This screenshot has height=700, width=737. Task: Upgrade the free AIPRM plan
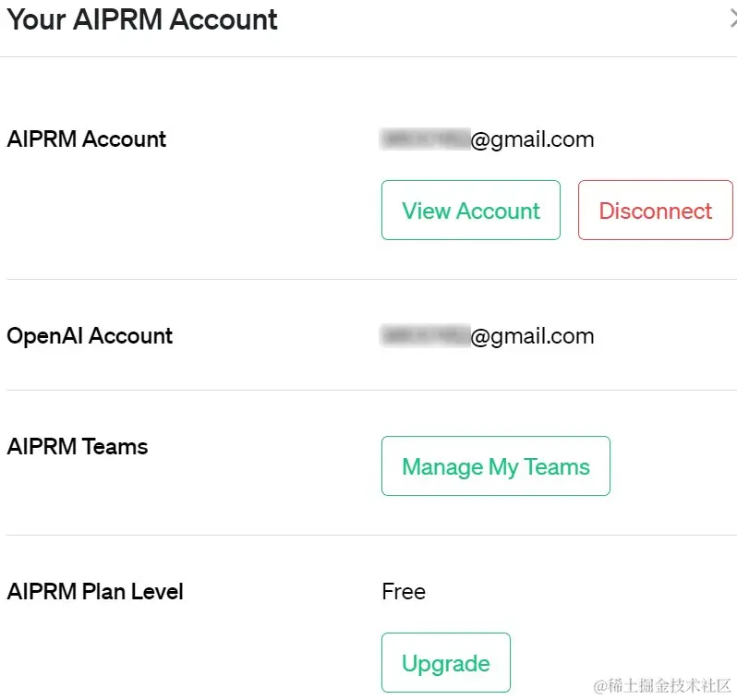pyautogui.click(x=445, y=662)
